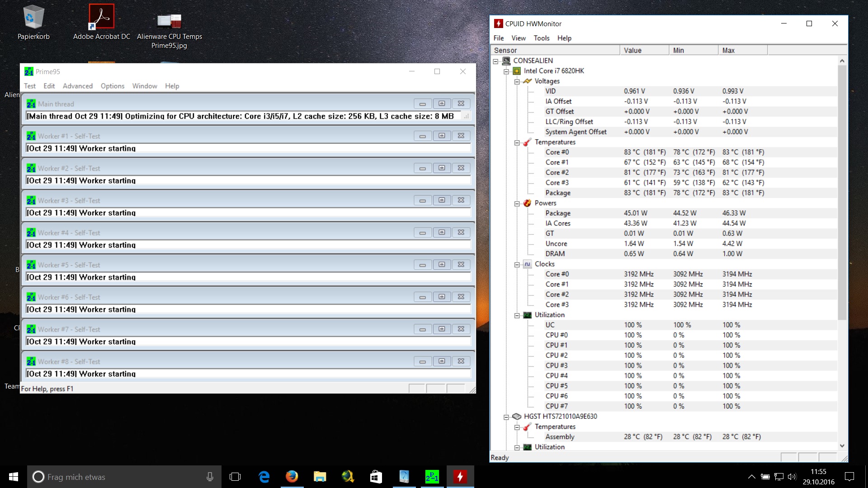Open Microsoft Edge from the taskbar
868x488 pixels.
(x=264, y=477)
